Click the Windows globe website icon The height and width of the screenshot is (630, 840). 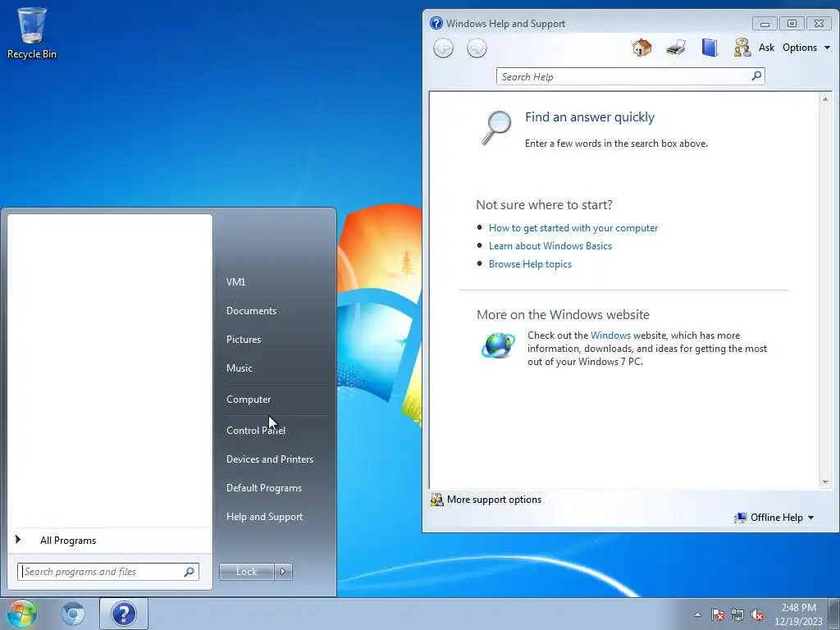[x=498, y=345]
